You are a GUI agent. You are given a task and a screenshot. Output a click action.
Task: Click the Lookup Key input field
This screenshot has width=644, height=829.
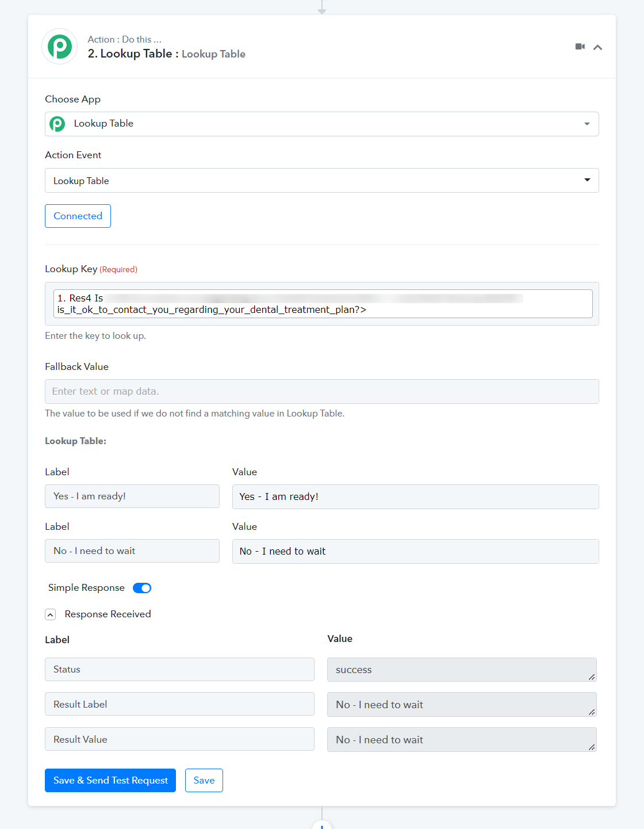click(322, 304)
